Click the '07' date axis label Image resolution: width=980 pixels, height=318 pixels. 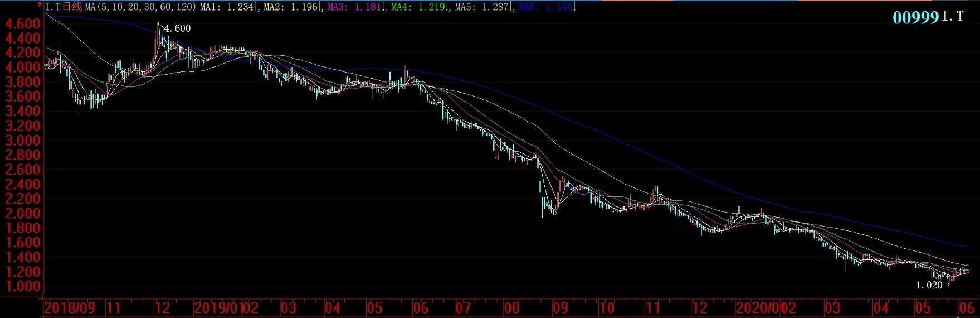tap(463, 308)
